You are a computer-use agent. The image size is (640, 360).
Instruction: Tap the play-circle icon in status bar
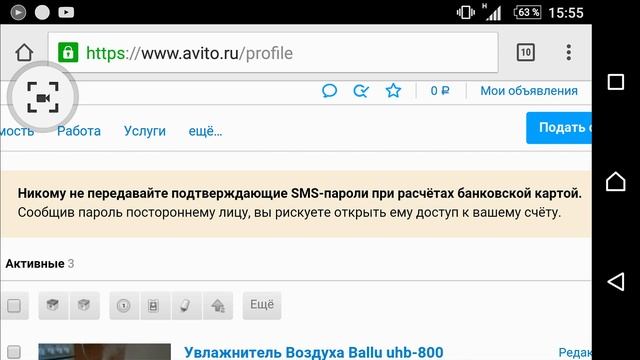(18, 12)
